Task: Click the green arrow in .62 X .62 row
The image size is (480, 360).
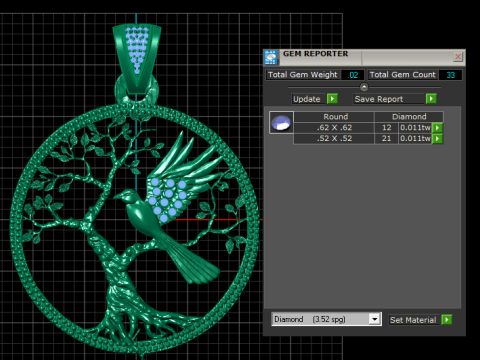Action: 437,128
